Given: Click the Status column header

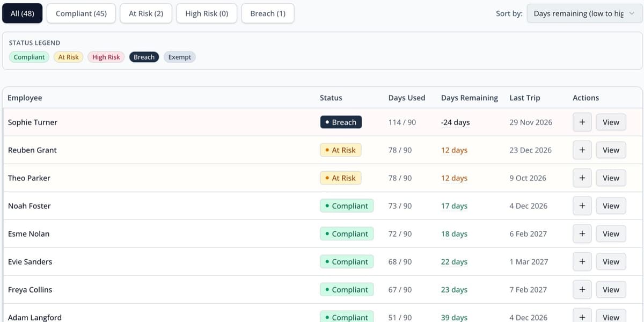Looking at the screenshot, I should 331,98.
